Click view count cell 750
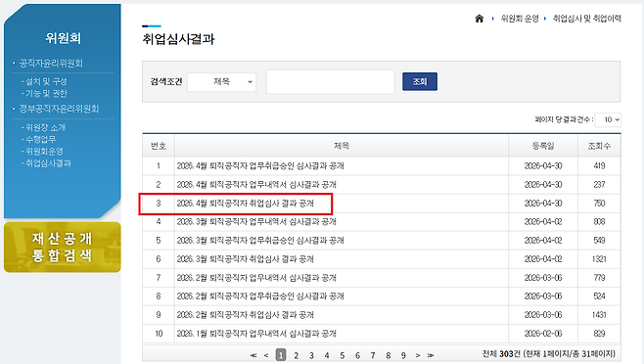 (x=599, y=204)
